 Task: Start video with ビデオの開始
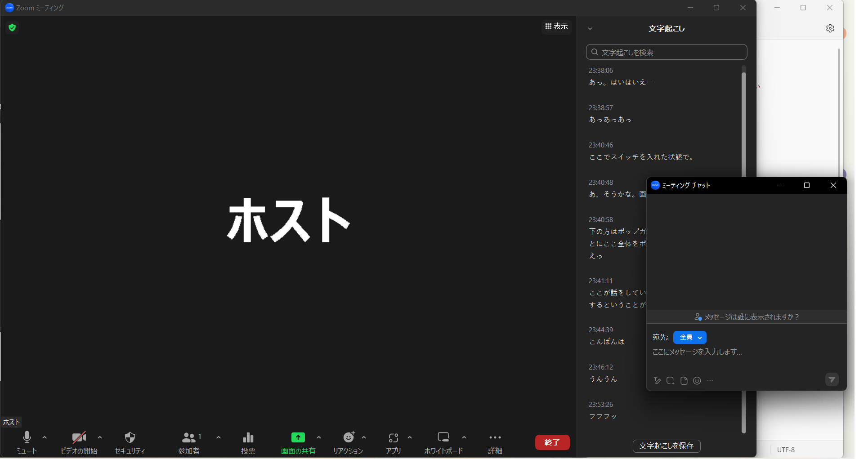coord(79,443)
